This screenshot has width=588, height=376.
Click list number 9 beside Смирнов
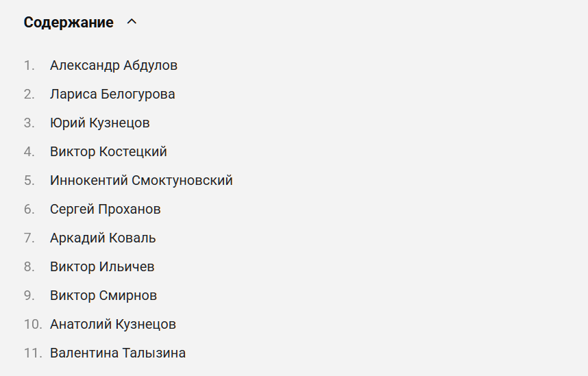click(x=29, y=295)
